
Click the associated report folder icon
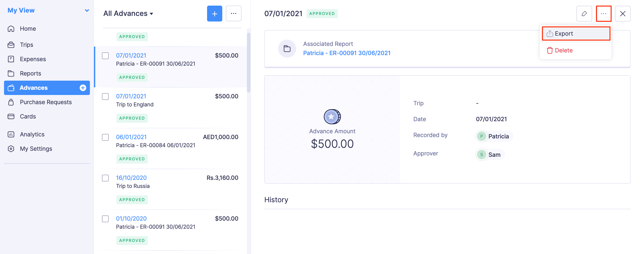pyautogui.click(x=287, y=49)
